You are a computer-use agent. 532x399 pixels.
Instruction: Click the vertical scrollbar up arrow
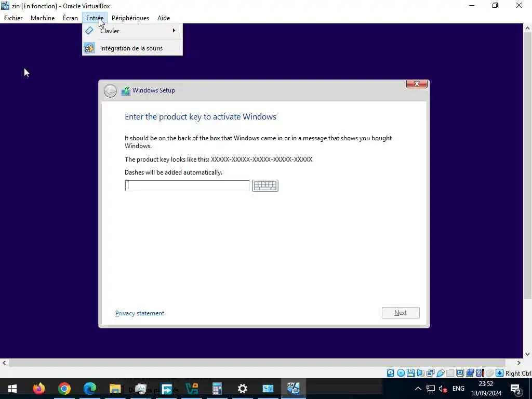527,29
